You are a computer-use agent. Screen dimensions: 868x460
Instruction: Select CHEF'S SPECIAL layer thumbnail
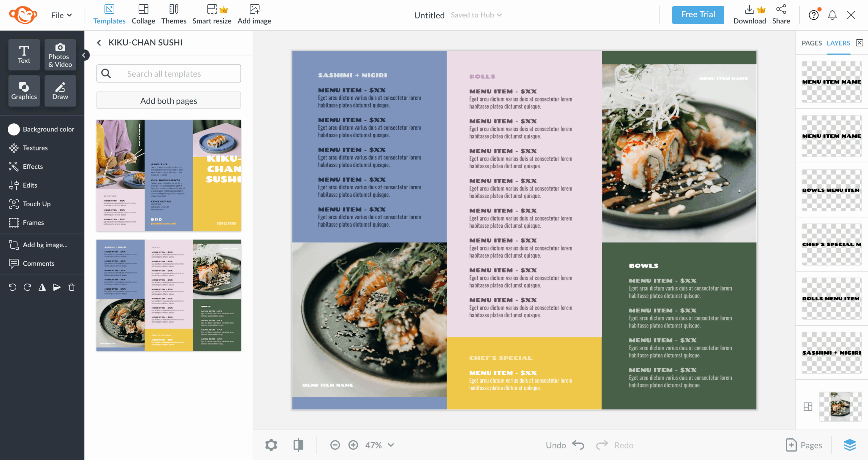tap(831, 244)
